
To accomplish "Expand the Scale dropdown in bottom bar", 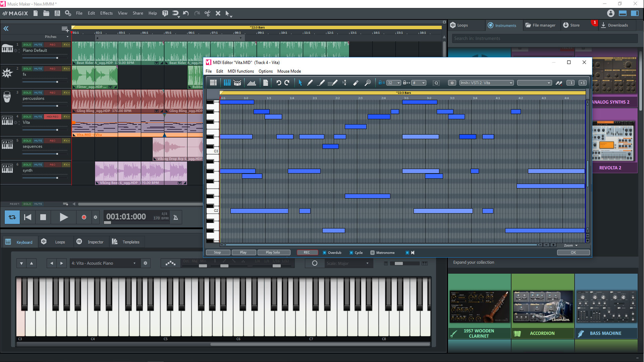I will click(x=368, y=263).
